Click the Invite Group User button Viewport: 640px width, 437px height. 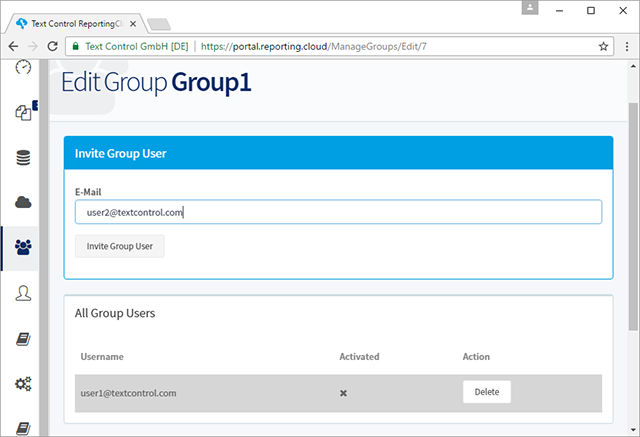[120, 246]
